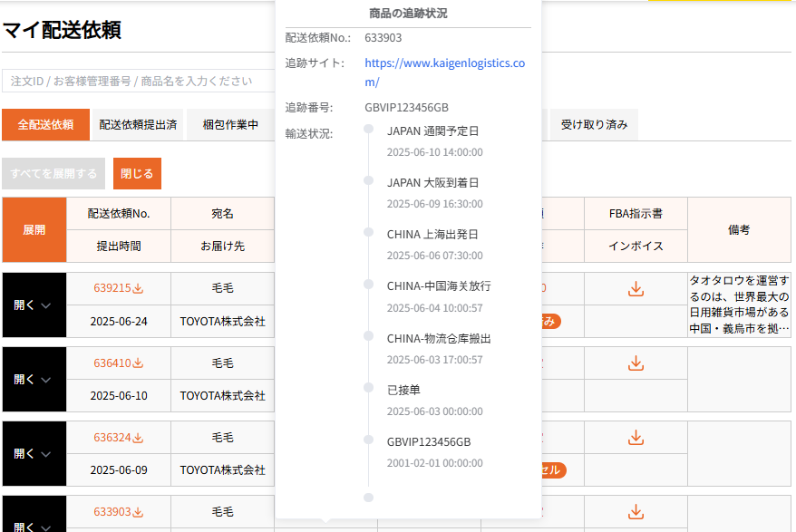Select the 全配送依頼 tab
The image size is (796, 532).
pos(45,124)
